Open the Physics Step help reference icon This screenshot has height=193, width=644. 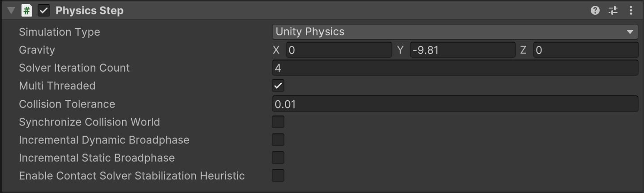coord(595,10)
